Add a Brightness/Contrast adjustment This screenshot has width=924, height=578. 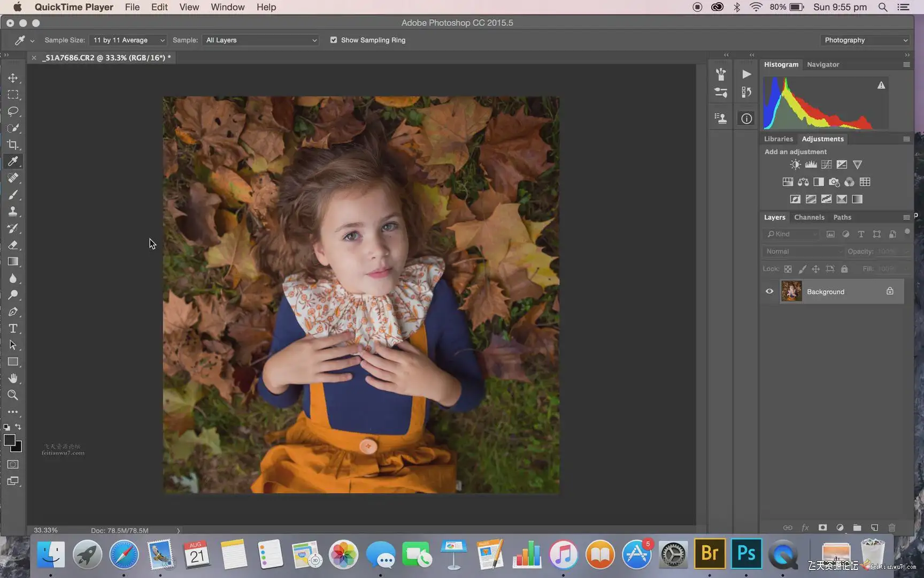[x=796, y=165]
